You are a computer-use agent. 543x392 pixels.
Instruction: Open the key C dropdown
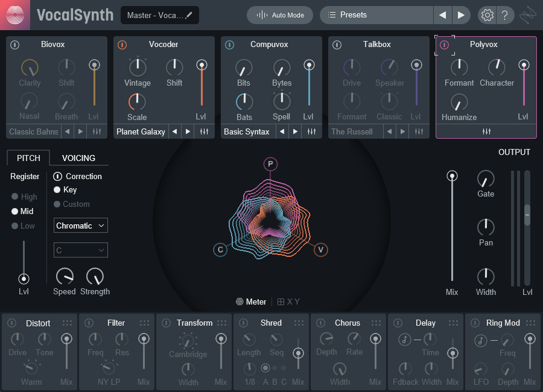(81, 250)
